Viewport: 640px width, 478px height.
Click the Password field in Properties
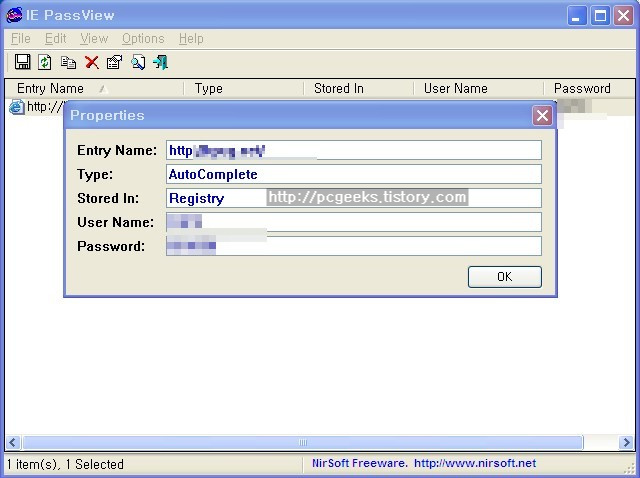click(354, 246)
